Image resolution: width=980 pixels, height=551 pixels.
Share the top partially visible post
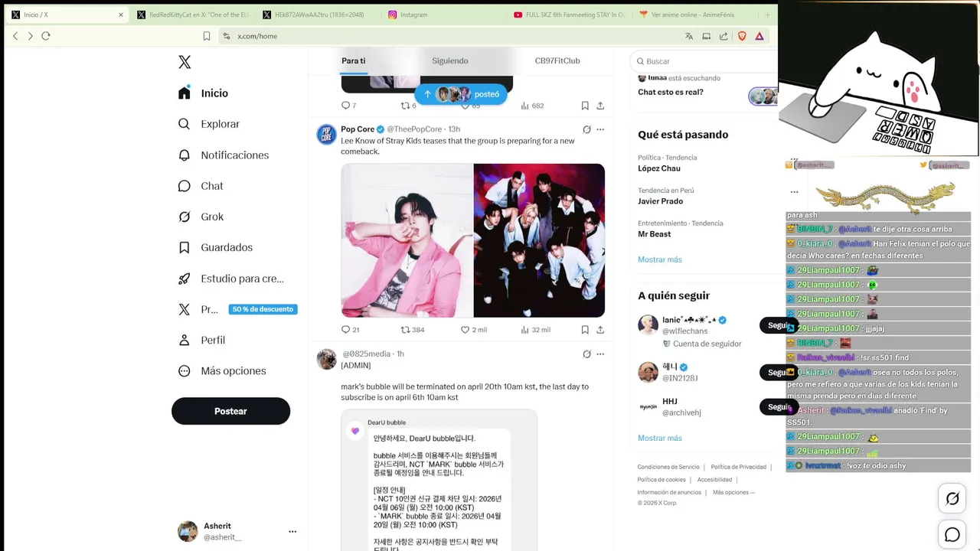600,106
